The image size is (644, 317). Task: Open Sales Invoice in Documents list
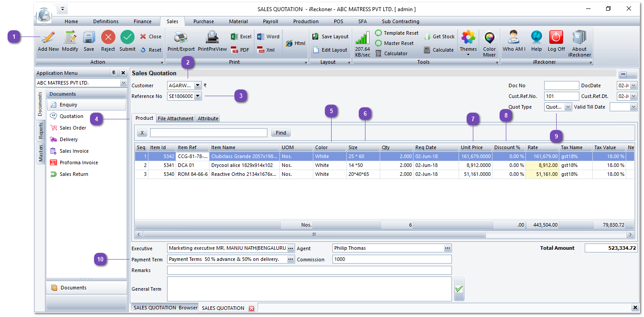(x=74, y=151)
